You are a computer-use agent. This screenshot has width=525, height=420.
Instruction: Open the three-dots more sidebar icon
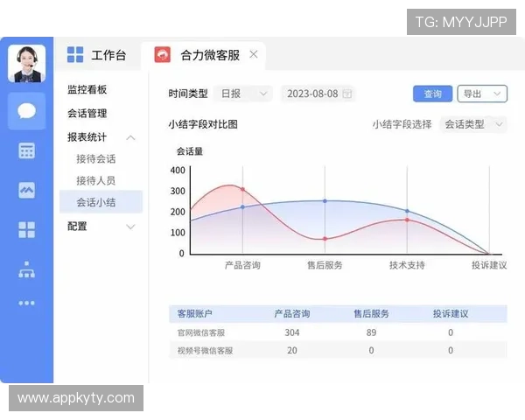(27, 303)
